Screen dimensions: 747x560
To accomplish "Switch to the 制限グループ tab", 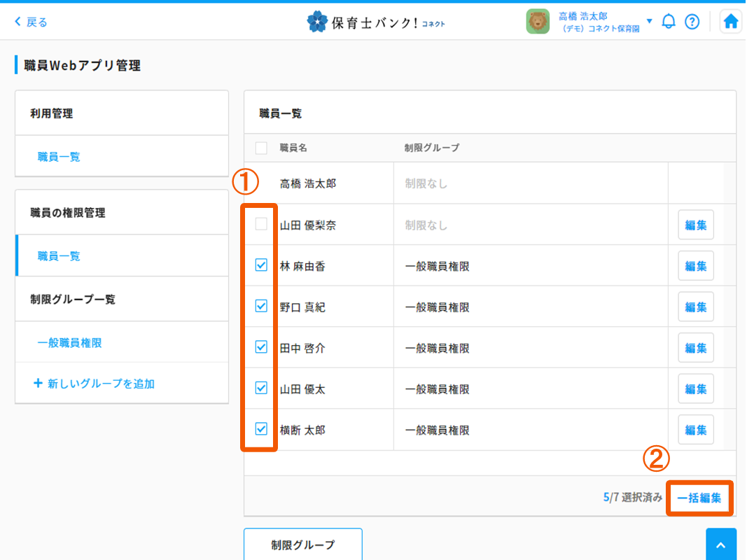I will point(302,545).
